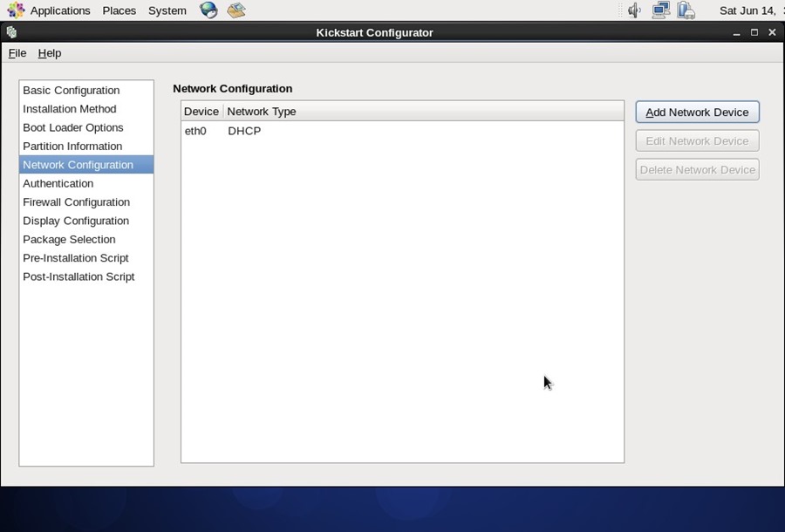
Task: Click the network monitor icon in system tray
Action: (x=660, y=10)
